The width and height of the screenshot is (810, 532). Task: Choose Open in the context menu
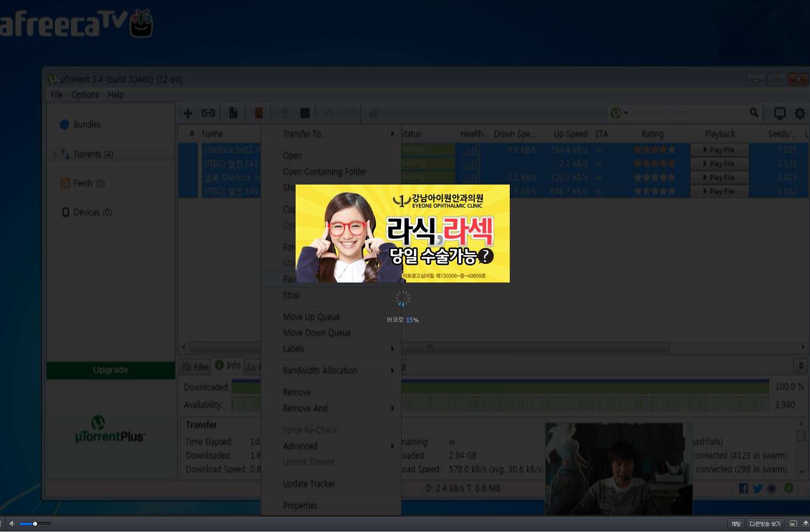pos(331,156)
